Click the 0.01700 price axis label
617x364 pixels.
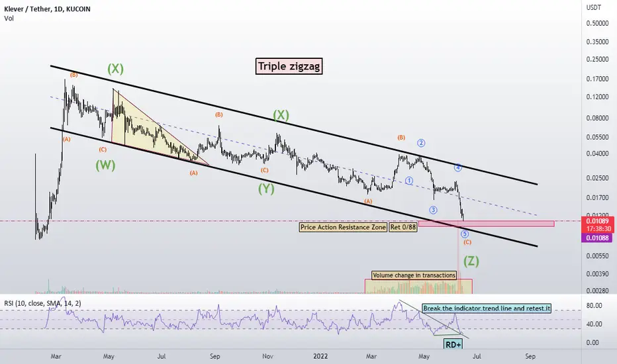pos(597,197)
